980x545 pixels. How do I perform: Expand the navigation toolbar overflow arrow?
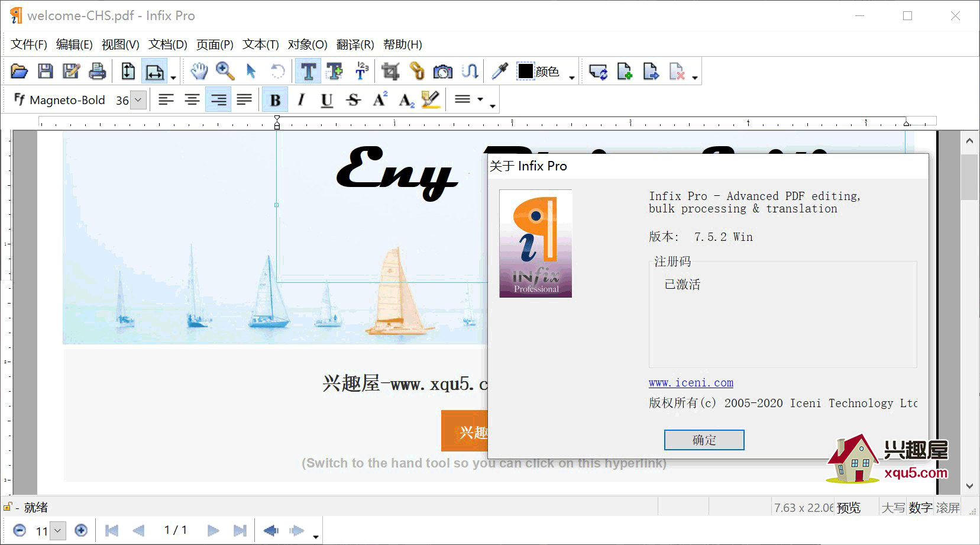(x=316, y=537)
